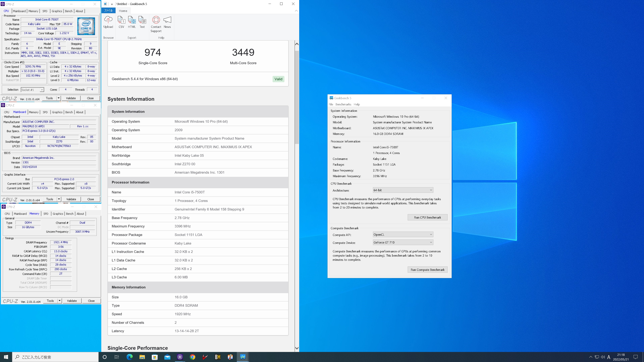Open the BM app on taskbar

218,357
